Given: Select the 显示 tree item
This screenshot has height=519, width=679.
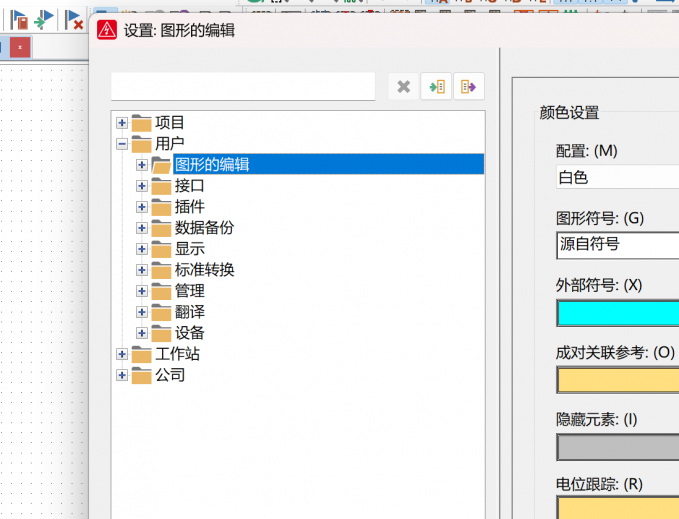Looking at the screenshot, I should (190, 249).
